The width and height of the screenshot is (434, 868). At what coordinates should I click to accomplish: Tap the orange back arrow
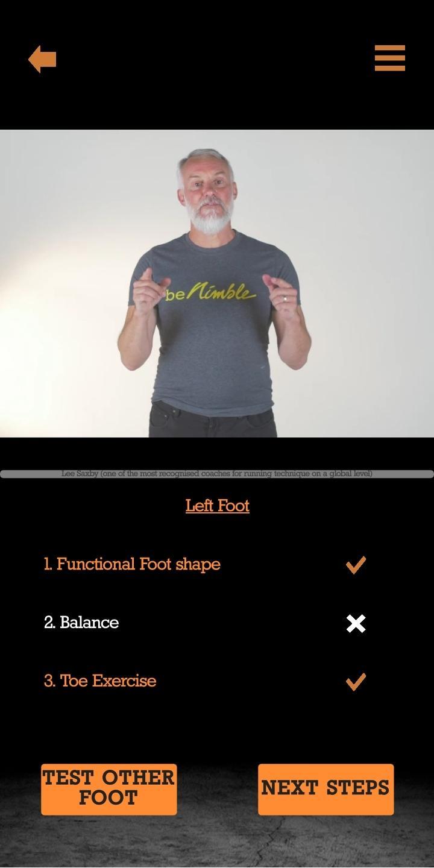(x=42, y=59)
